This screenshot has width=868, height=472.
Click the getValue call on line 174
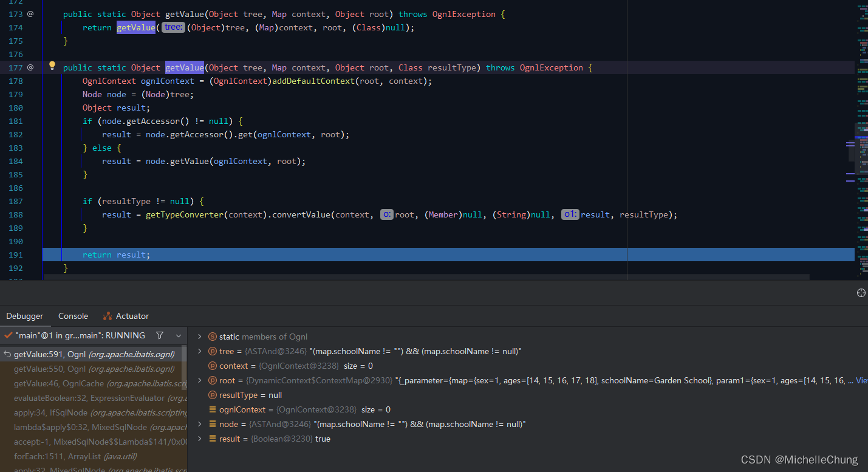[136, 27]
